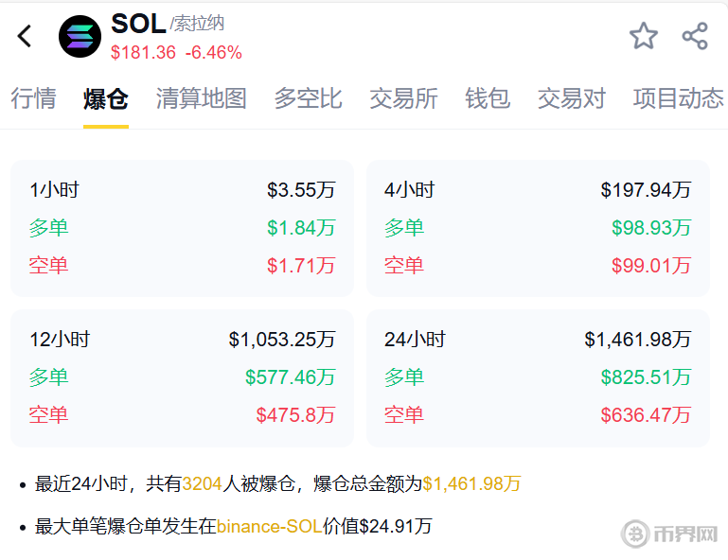The height and width of the screenshot is (560, 728).
Task: Click the SOL price $181.36
Action: [x=143, y=53]
